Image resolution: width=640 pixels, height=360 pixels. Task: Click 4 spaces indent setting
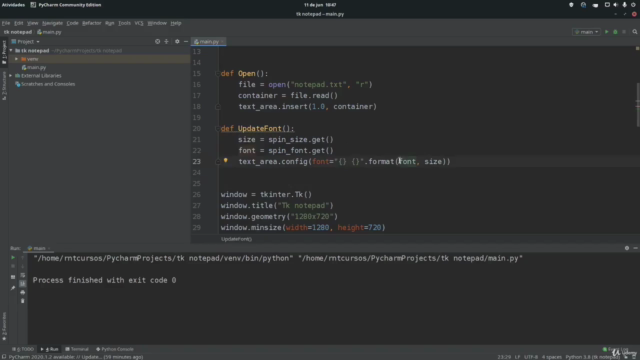551,357
